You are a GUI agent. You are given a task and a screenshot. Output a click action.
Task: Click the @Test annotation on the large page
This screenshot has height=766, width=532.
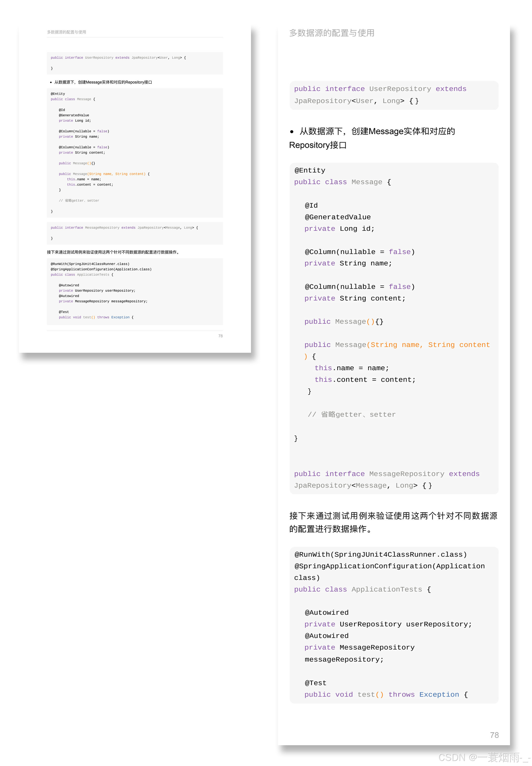315,683
